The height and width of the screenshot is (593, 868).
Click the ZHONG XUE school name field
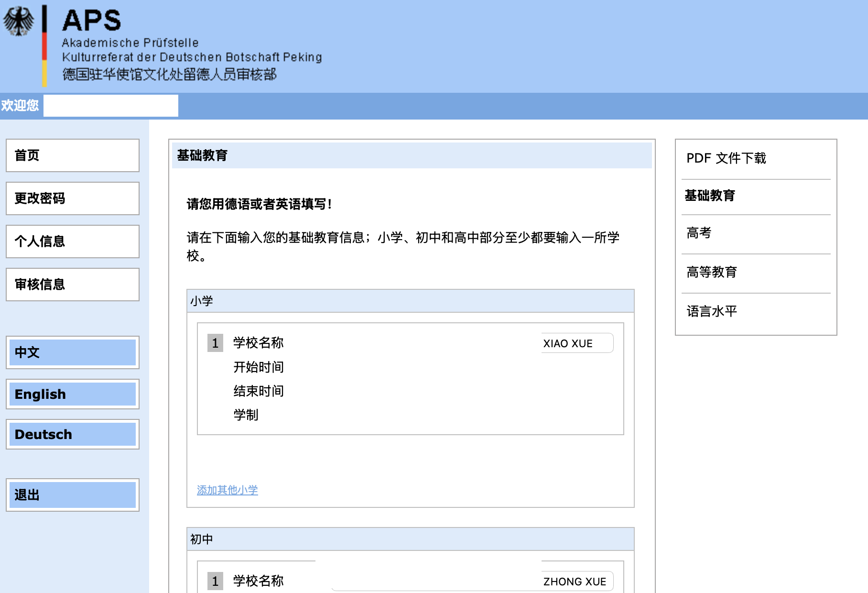coord(576,582)
